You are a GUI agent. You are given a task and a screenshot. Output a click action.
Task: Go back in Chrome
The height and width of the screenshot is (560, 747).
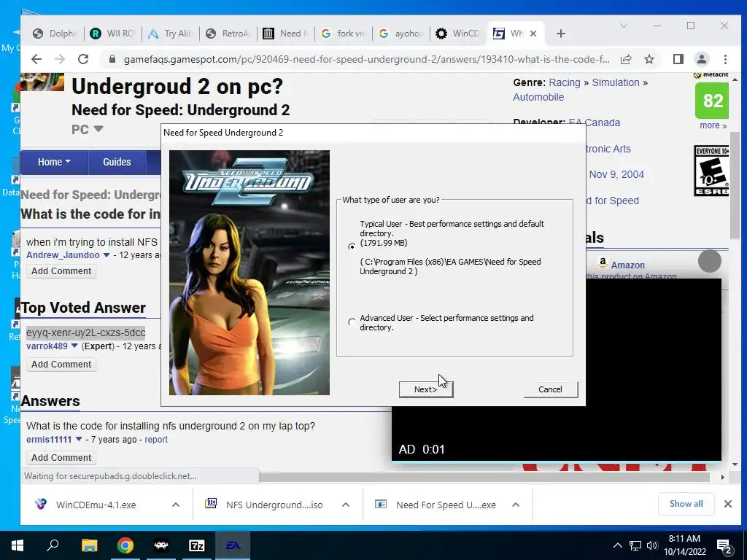coord(36,59)
